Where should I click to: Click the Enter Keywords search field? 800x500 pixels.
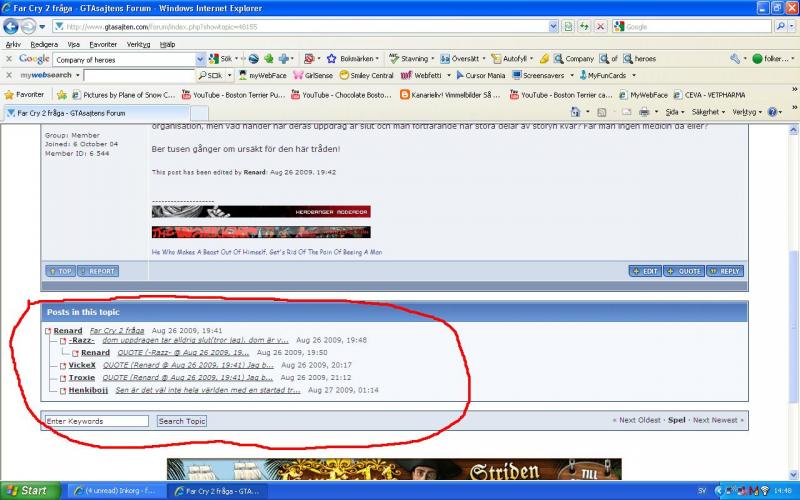pyautogui.click(x=96, y=421)
